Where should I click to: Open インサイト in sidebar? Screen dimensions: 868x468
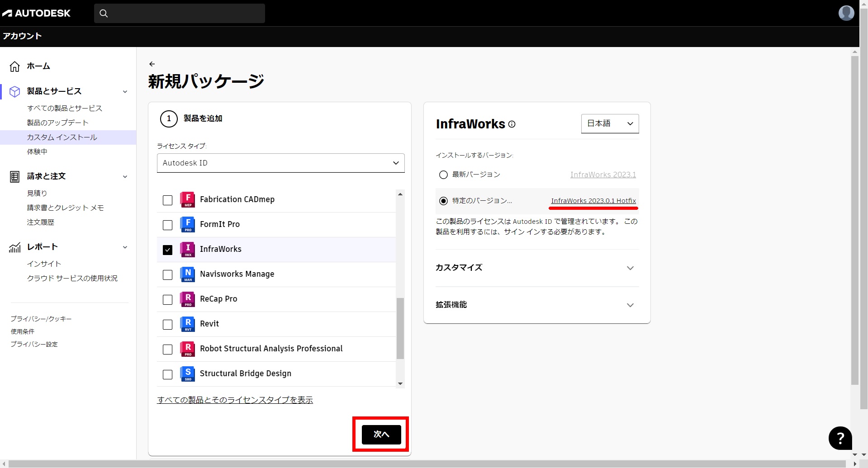[x=44, y=264]
